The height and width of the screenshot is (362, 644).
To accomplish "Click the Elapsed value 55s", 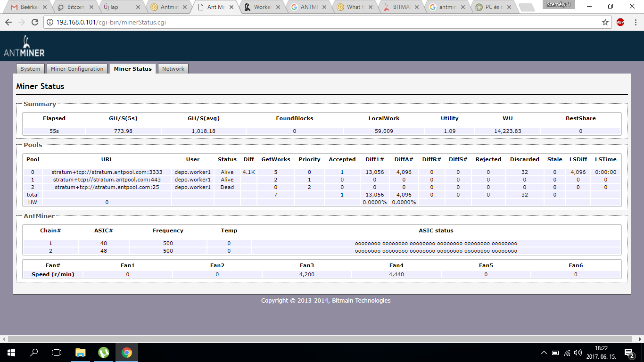I will point(54,131).
